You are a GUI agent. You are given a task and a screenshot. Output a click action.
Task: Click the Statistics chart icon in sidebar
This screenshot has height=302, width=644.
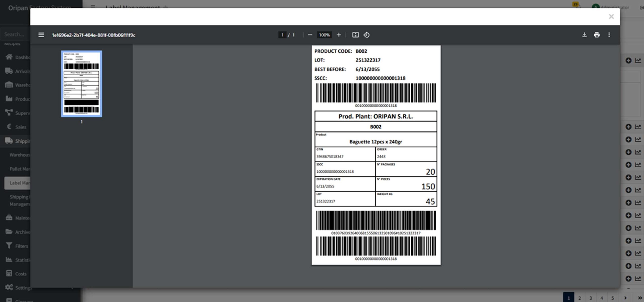tap(9, 259)
